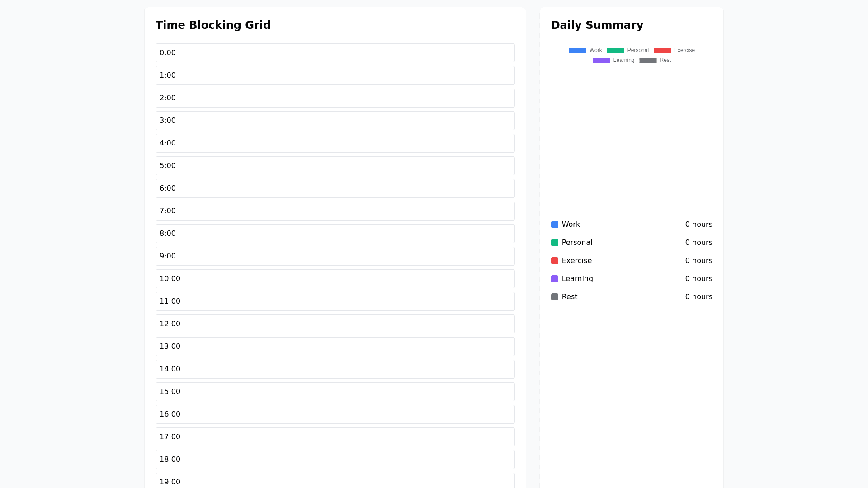Choose the 9:00 time slot
The image size is (868, 488).
pos(335,256)
